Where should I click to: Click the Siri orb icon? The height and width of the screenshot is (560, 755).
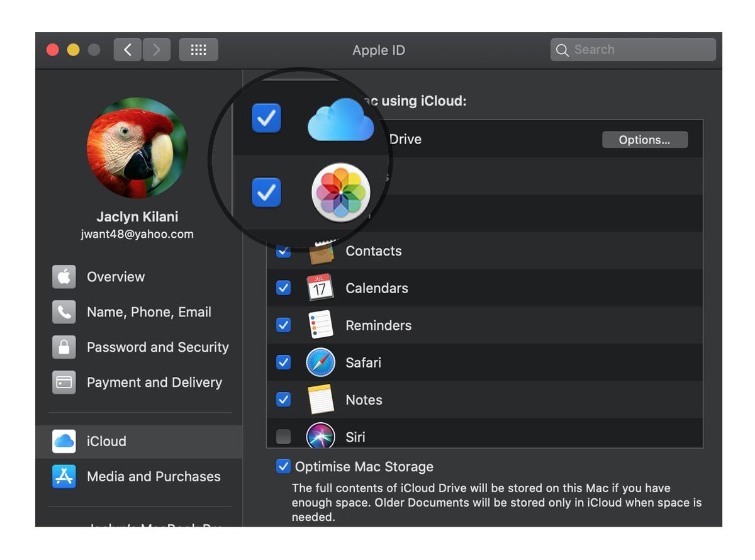[321, 437]
